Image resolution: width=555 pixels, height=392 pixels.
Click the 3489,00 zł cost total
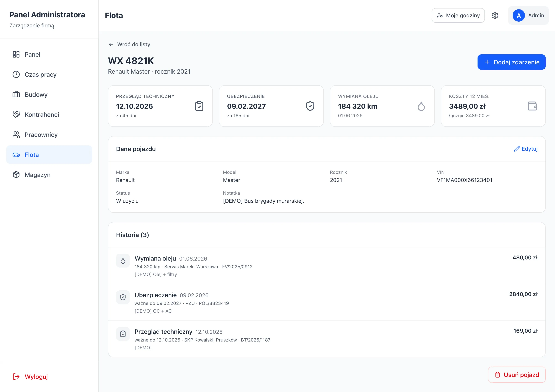pos(467,106)
